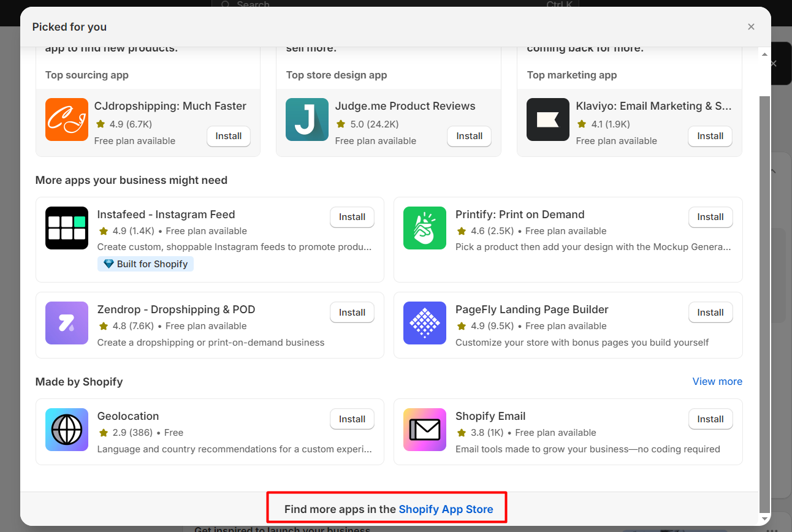Viewport: 792px width, 532px height.
Task: Install Zendrop - Dropshipping & POD
Action: click(x=352, y=313)
